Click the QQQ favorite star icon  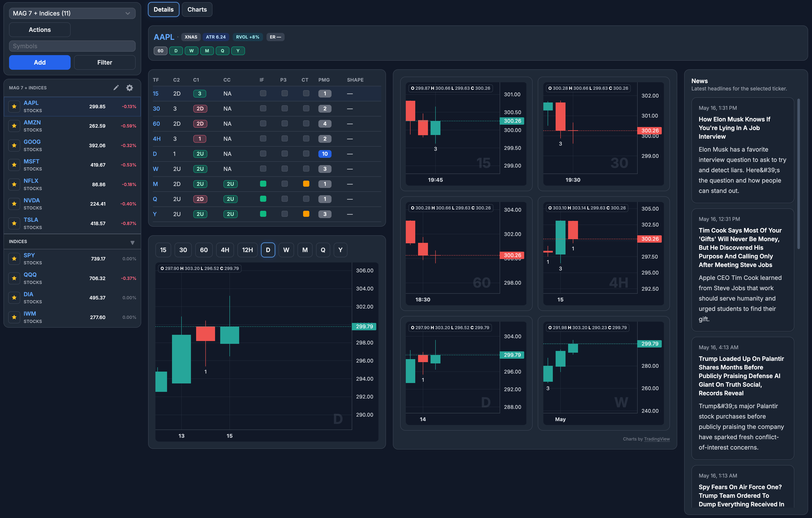click(14, 278)
